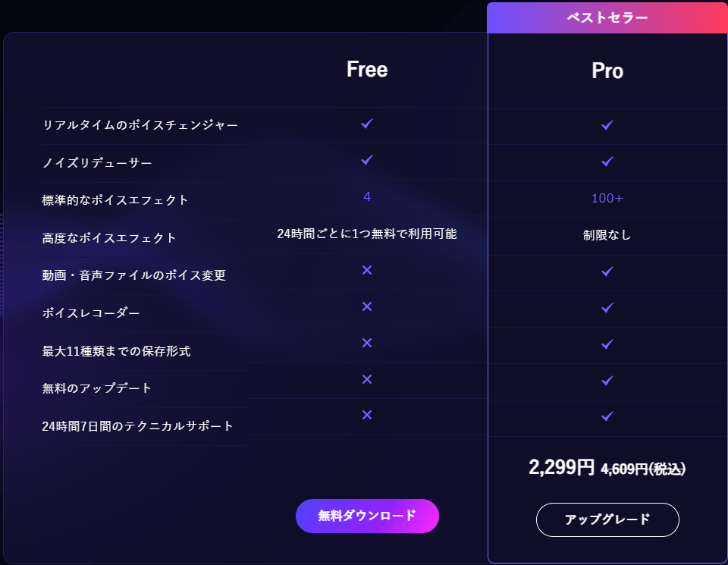Click Pro checkmark for ボイスレコーダー
The image size is (728, 565).
point(607,308)
